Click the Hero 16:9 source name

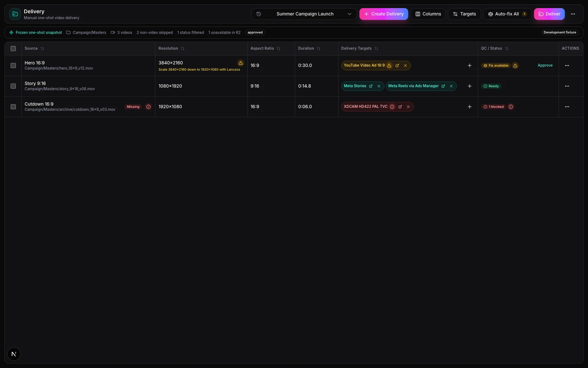pyautogui.click(x=35, y=63)
